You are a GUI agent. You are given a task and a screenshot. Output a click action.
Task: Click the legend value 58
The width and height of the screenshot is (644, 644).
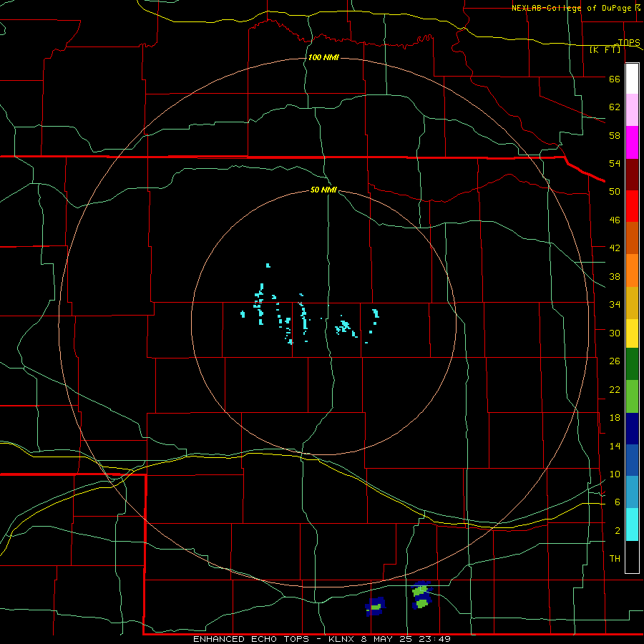pos(615,135)
